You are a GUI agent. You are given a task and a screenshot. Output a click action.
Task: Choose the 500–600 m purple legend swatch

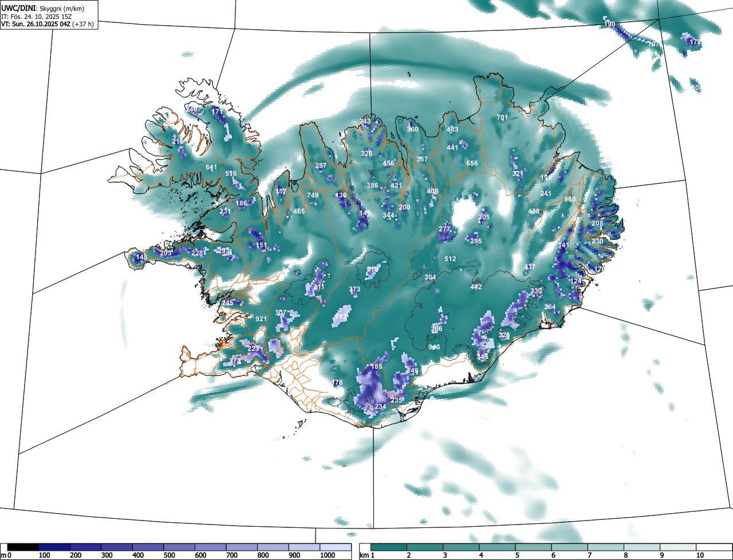(x=179, y=547)
